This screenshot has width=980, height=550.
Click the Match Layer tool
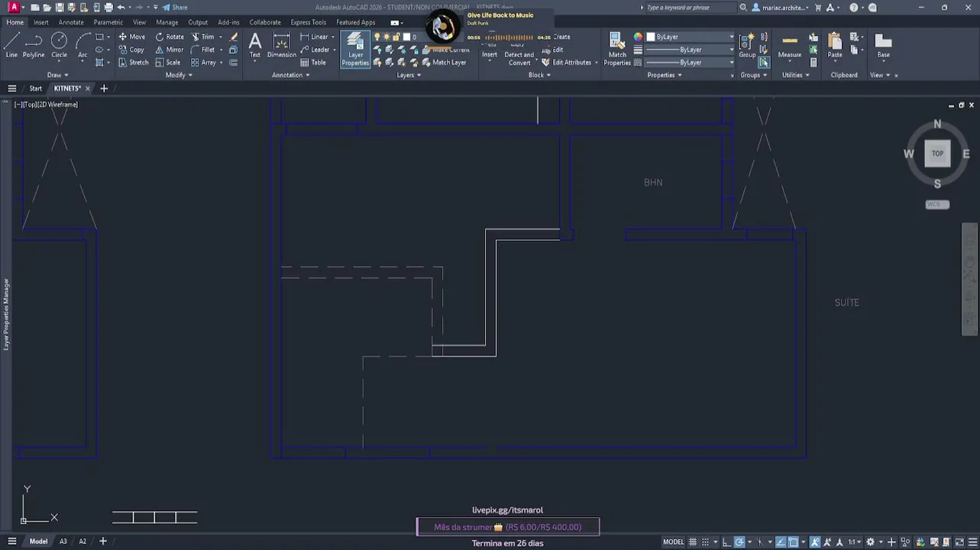click(x=444, y=63)
